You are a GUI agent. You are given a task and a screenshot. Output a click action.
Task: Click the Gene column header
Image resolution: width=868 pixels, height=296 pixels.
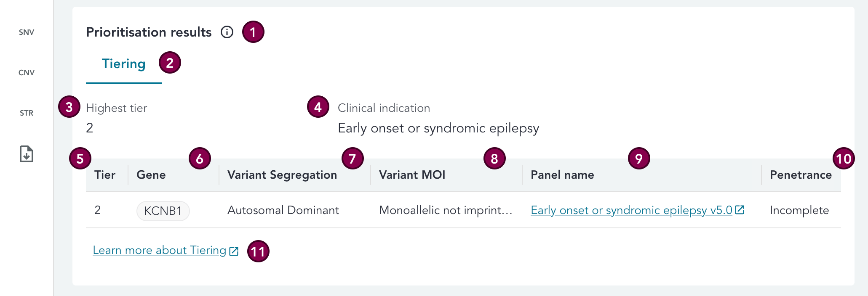151,175
